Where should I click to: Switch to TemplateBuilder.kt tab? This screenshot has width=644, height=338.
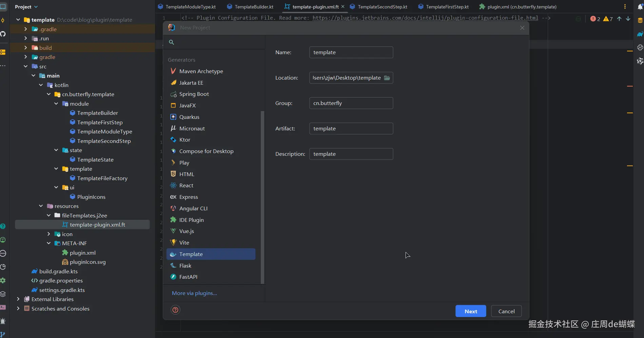pos(250,7)
